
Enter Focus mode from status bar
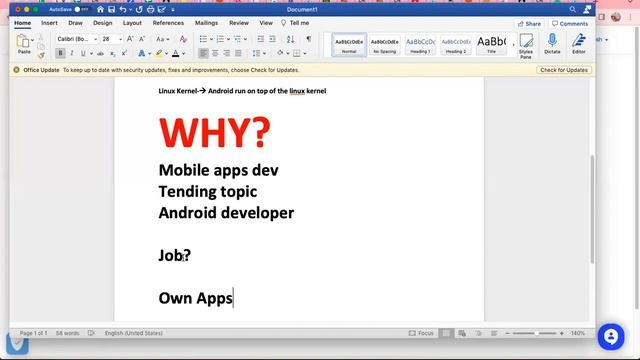tap(421, 333)
